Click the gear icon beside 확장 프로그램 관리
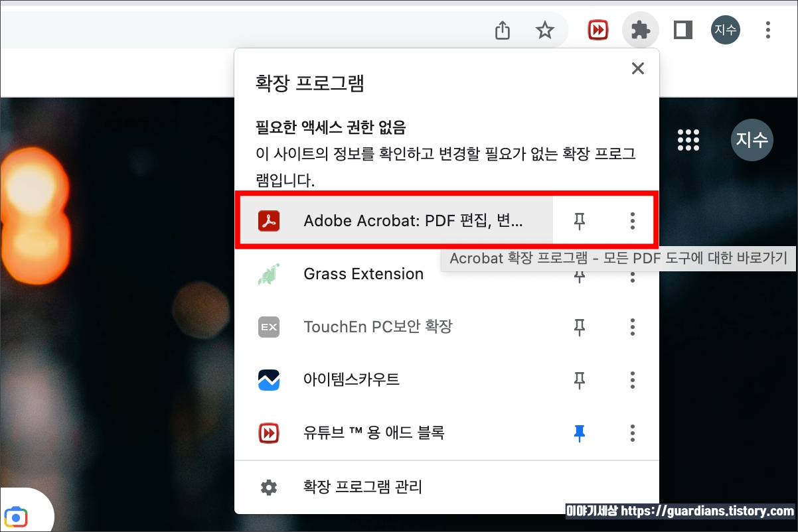The image size is (798, 532). [269, 488]
